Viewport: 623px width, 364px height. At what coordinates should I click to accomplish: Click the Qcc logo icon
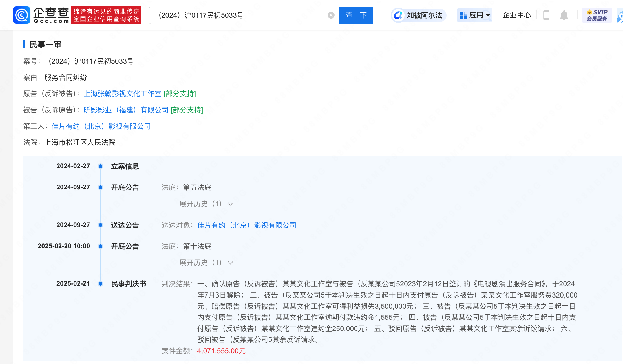tap(21, 15)
